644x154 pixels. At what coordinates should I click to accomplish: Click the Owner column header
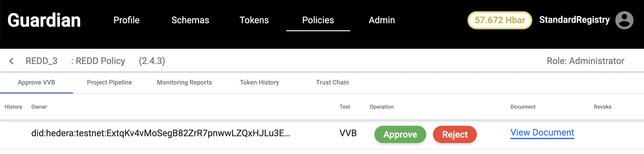[x=39, y=107]
